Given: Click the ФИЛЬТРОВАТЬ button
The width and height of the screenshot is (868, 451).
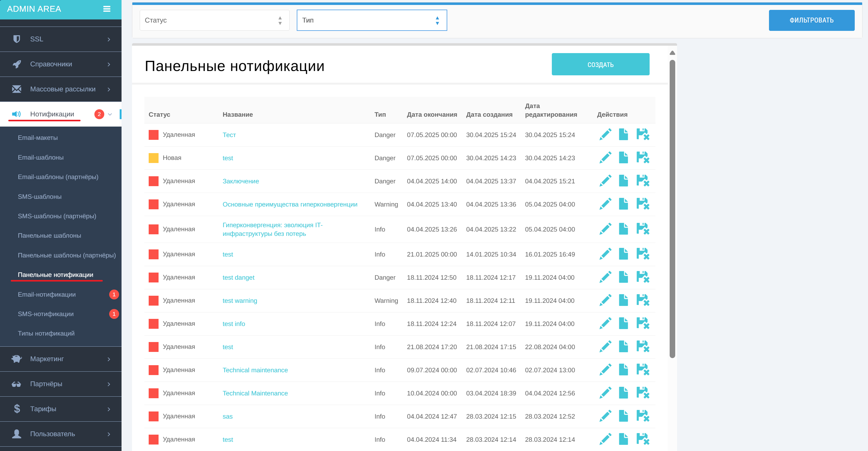Looking at the screenshot, I should [811, 20].
